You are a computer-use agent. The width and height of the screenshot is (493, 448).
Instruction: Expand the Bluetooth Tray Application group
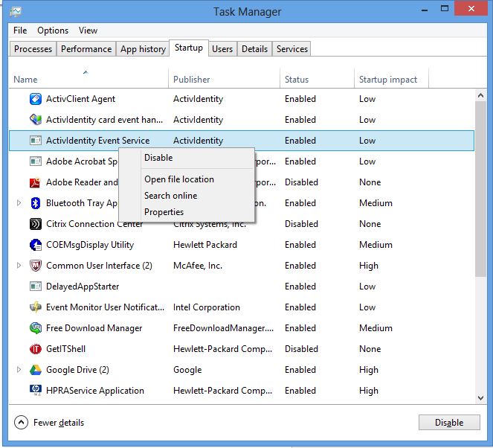click(19, 203)
